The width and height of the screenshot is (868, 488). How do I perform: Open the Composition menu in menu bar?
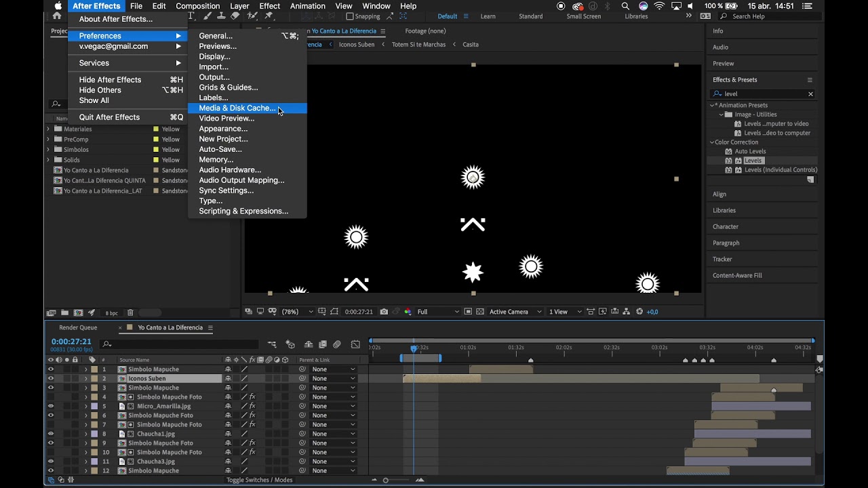pyautogui.click(x=198, y=6)
